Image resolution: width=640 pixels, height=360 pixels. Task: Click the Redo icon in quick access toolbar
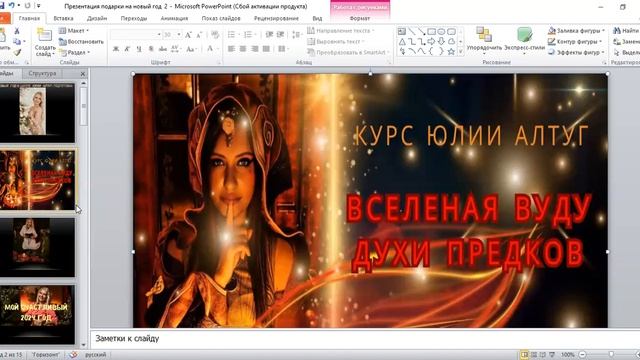(28, 6)
